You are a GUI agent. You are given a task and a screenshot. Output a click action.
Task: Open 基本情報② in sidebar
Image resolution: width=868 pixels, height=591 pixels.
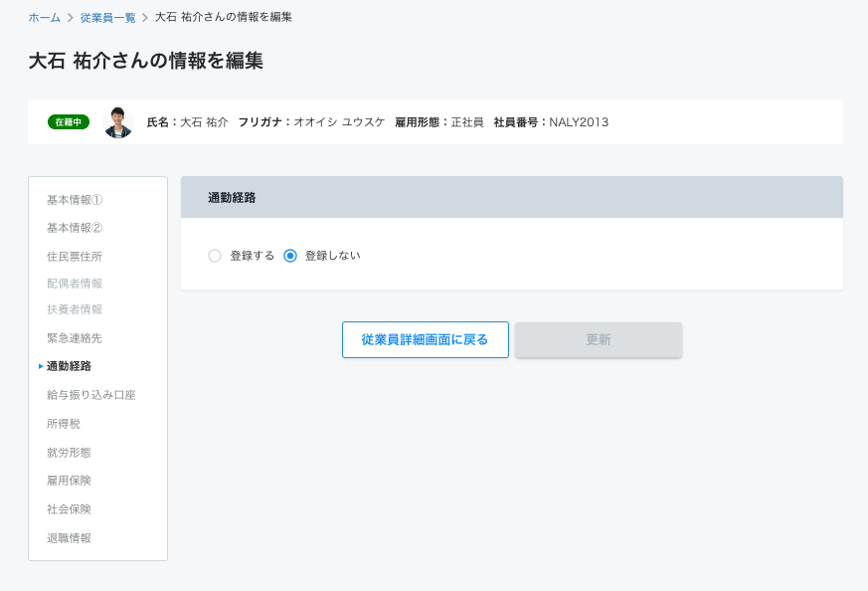(75, 228)
